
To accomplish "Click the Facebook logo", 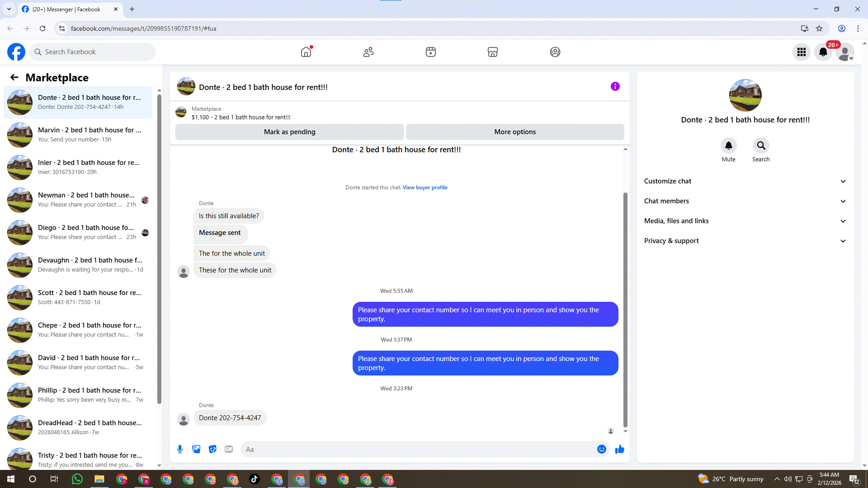I will point(16,52).
